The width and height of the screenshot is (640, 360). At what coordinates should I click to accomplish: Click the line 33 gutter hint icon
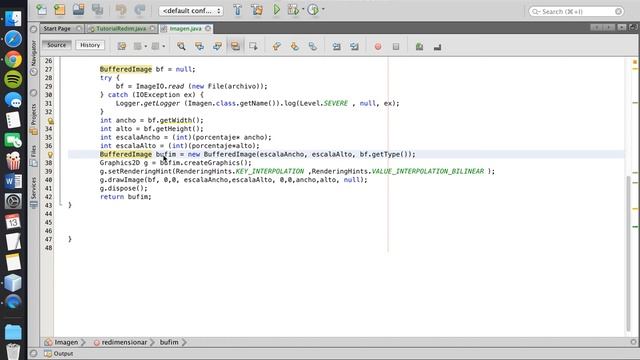coord(50,121)
